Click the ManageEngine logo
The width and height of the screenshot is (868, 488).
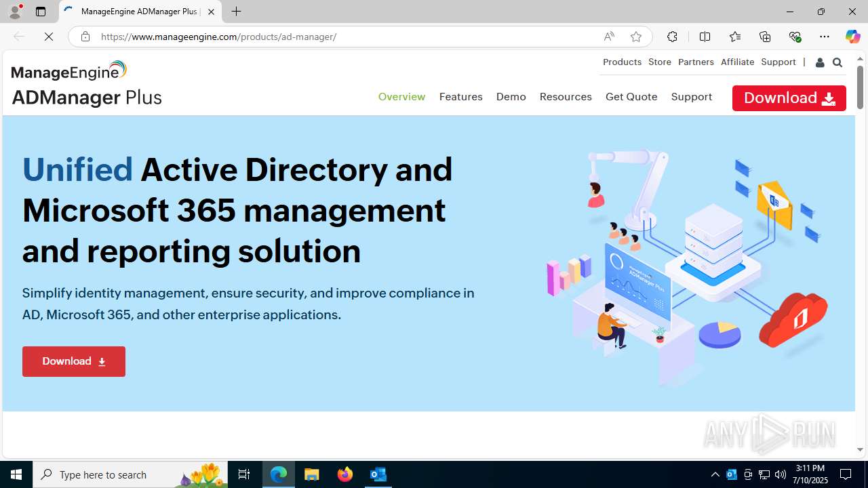(x=69, y=70)
